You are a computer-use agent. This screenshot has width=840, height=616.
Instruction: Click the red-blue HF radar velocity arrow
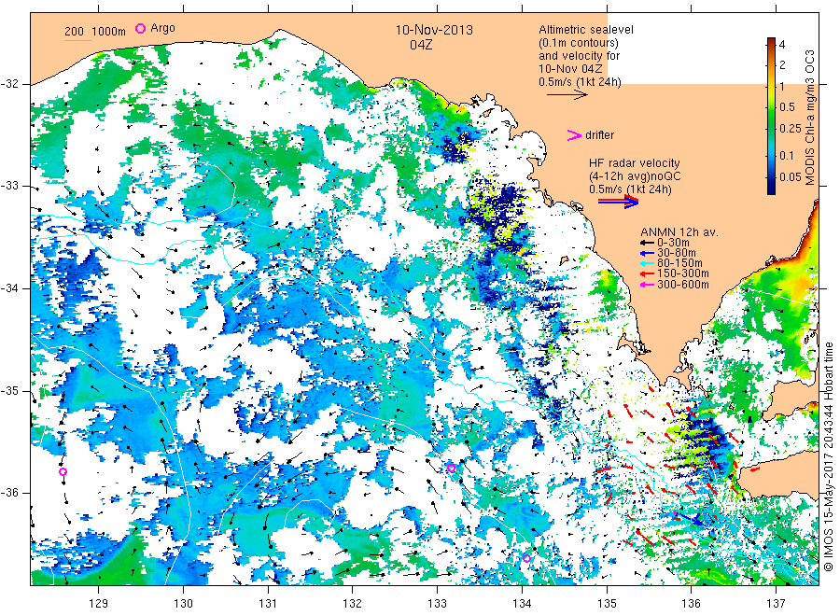[619, 202]
